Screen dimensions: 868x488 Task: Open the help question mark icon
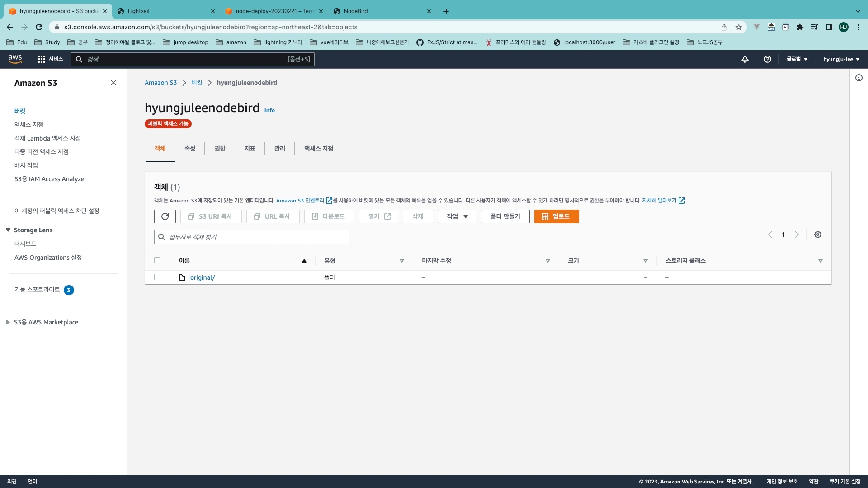[768, 59]
